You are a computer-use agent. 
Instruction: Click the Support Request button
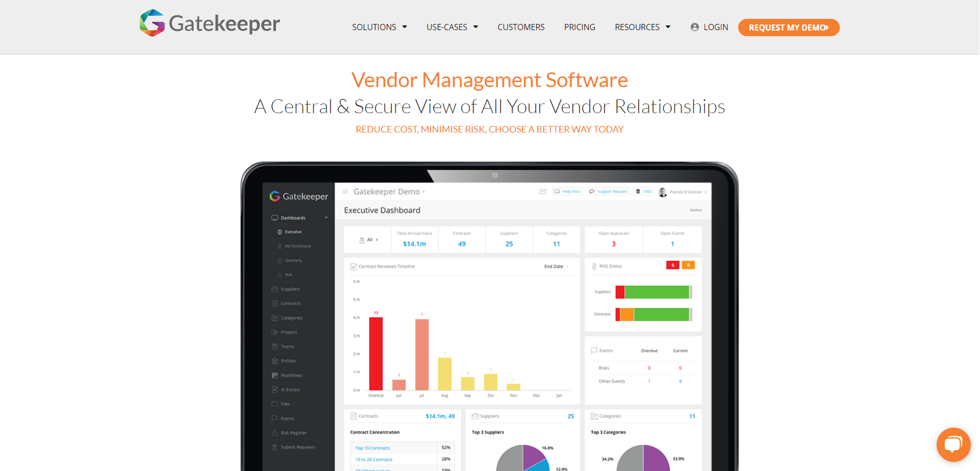click(608, 192)
